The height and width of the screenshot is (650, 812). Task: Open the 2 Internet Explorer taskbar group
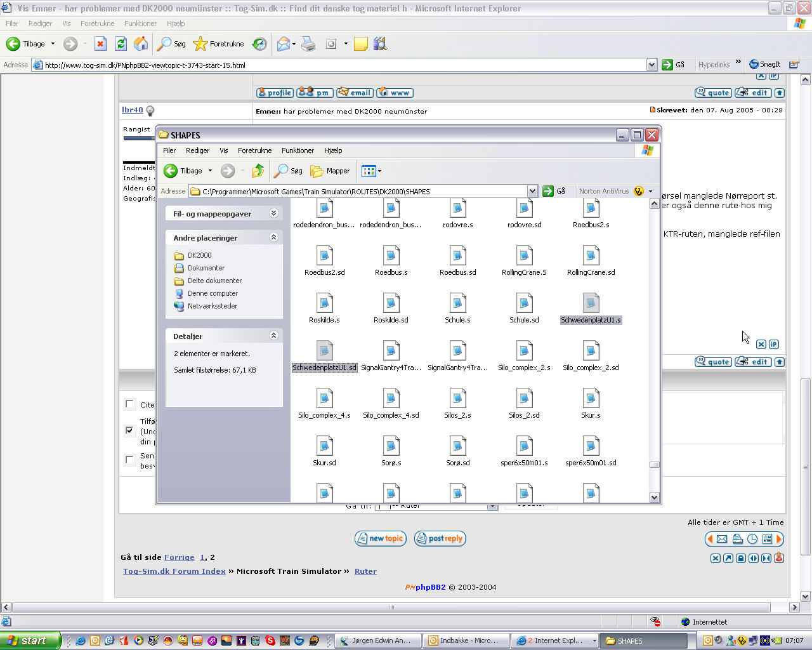click(555, 640)
